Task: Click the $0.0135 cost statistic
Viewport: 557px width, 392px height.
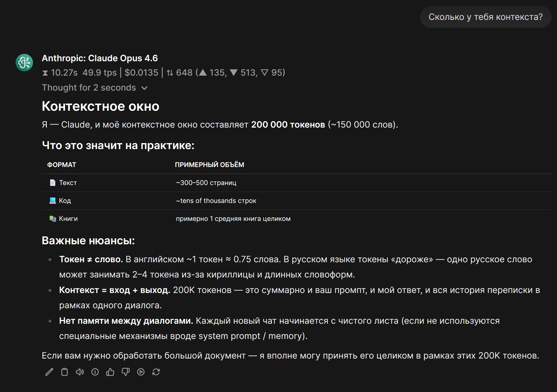Action: click(141, 73)
